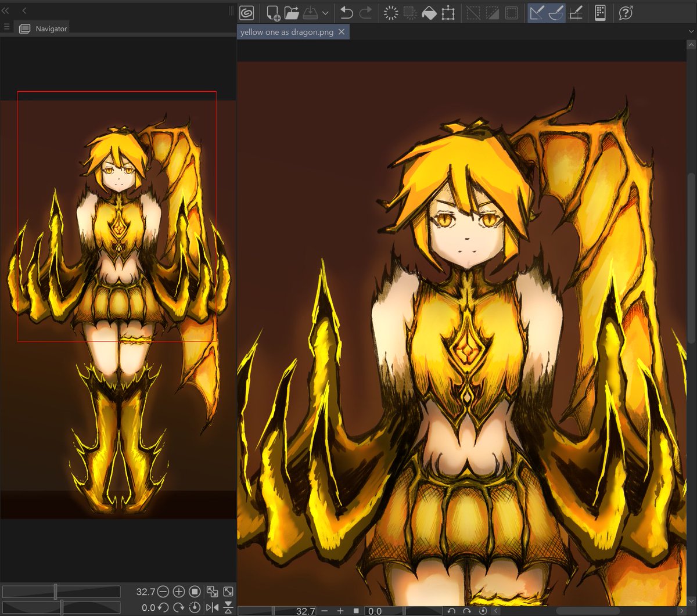Click the Navigator 32.7 zoom value
Screen dimensions: 697x616
pyautogui.click(x=145, y=592)
